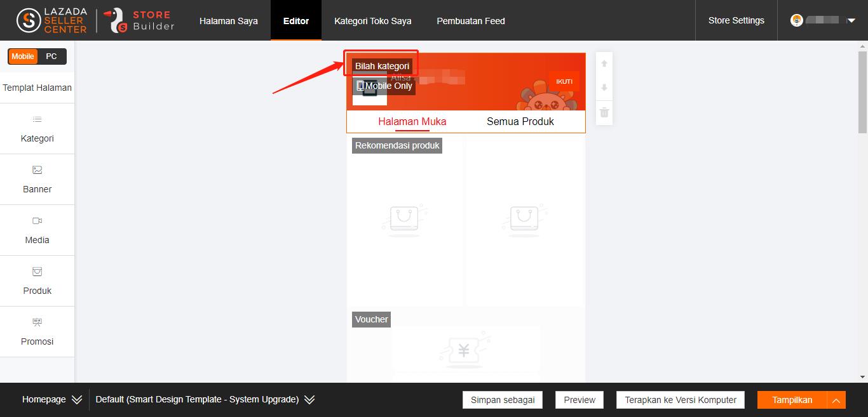
Task: Click the Preview button
Action: click(580, 400)
